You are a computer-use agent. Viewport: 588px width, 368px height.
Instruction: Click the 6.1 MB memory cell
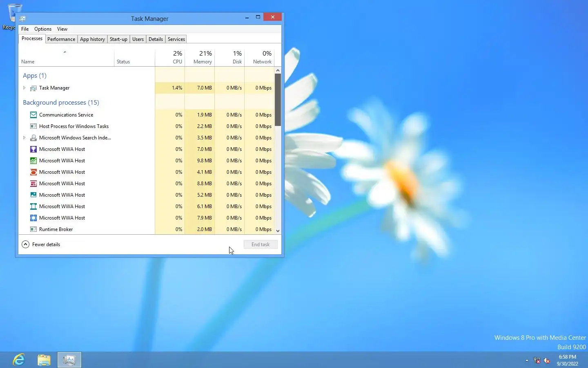pos(200,206)
